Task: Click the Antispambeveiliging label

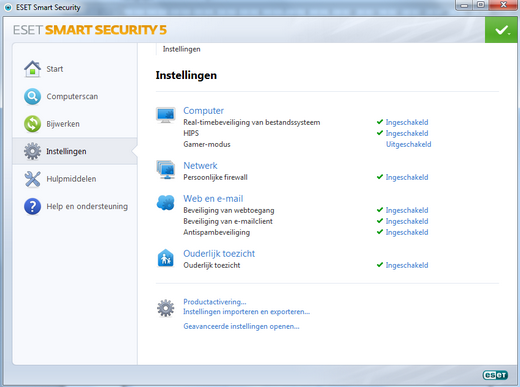Action: pyautogui.click(x=216, y=232)
